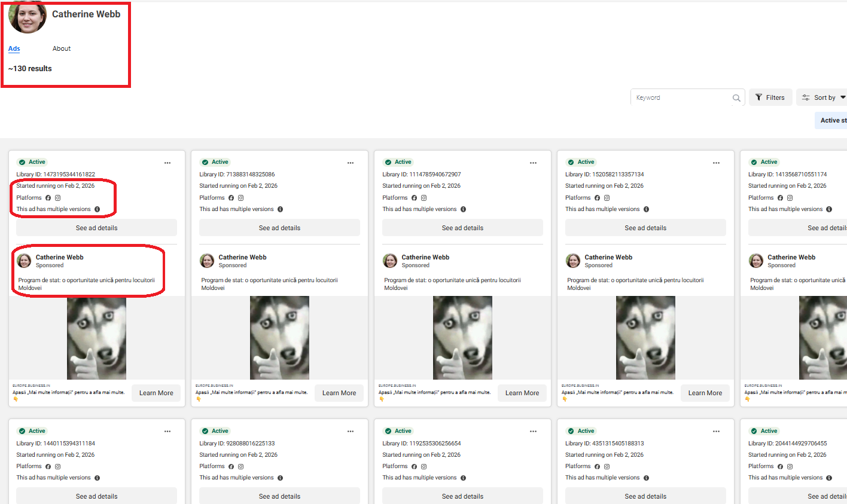Image resolution: width=847 pixels, height=504 pixels.
Task: Open the Filters panel
Action: [770, 97]
